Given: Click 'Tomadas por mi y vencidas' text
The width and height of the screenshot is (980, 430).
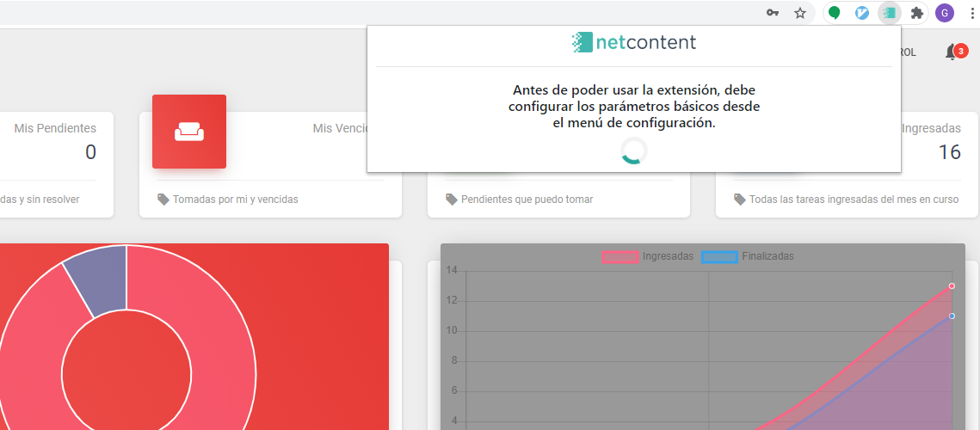Looking at the screenshot, I should coord(235,200).
